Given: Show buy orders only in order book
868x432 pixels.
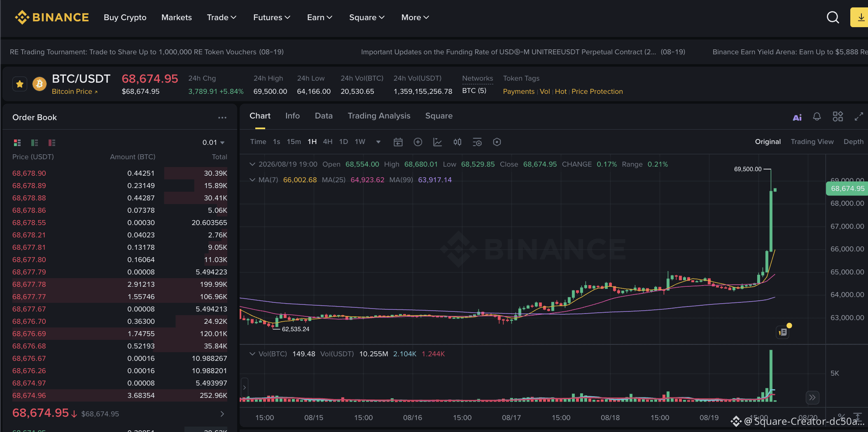Looking at the screenshot, I should click(35, 143).
